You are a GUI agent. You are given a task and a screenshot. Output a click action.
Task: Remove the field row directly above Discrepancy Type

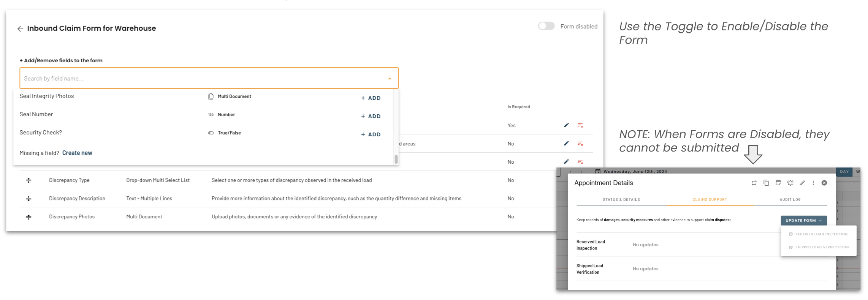click(x=580, y=162)
